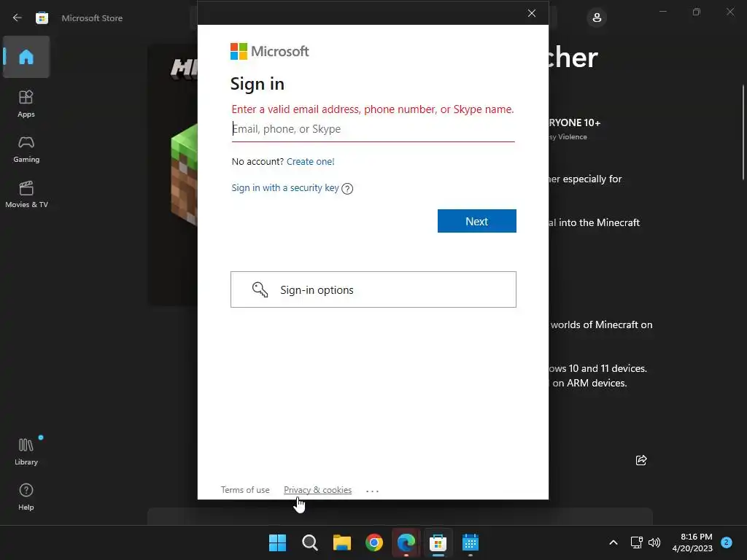Viewport: 747px width, 560px height.
Task: Open the Apps section in the sidebar
Action: click(26, 104)
